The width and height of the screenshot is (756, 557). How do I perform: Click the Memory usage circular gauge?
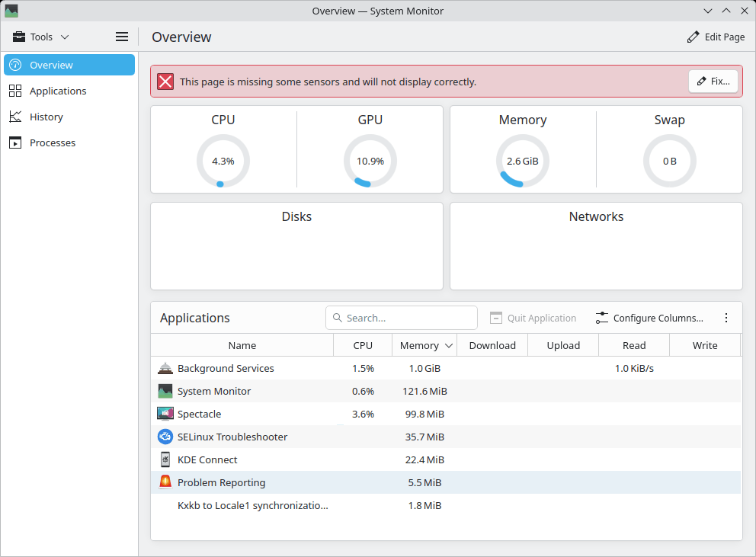tap(522, 161)
